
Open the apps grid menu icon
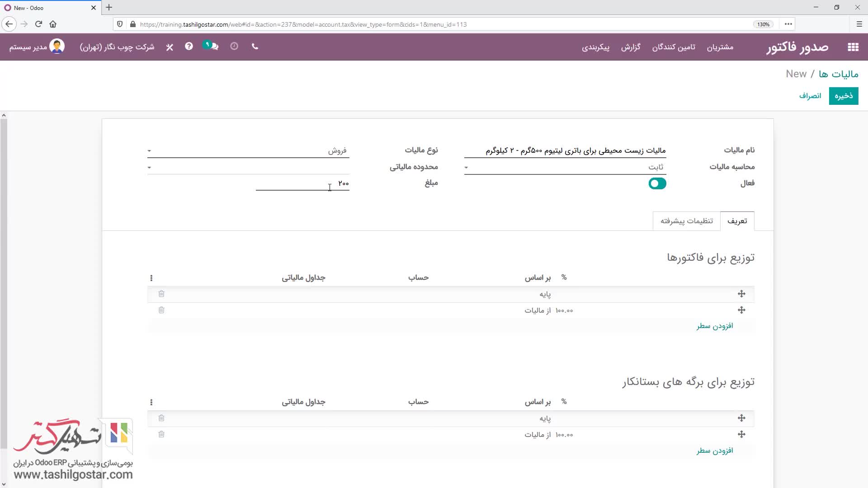[x=853, y=47]
